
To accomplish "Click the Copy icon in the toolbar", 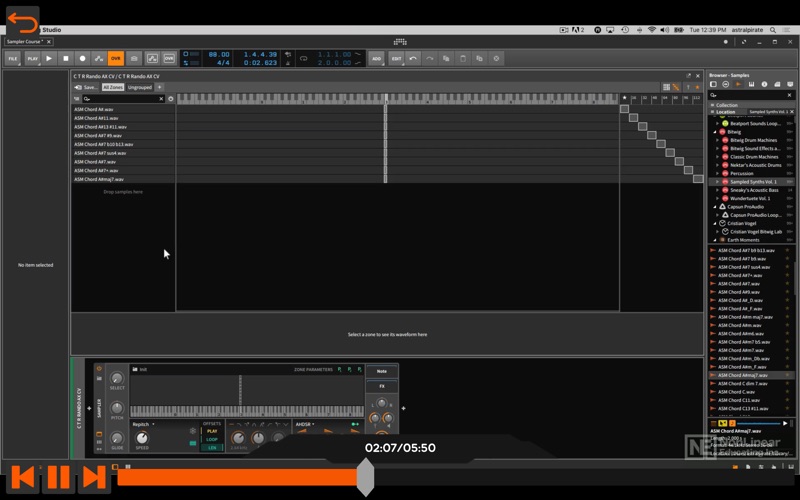I will (x=446, y=59).
